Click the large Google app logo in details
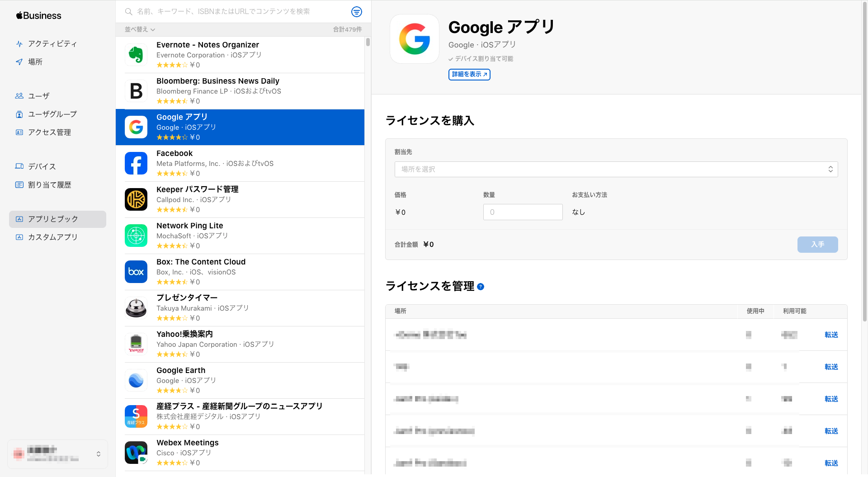The image size is (868, 477). tap(415, 39)
